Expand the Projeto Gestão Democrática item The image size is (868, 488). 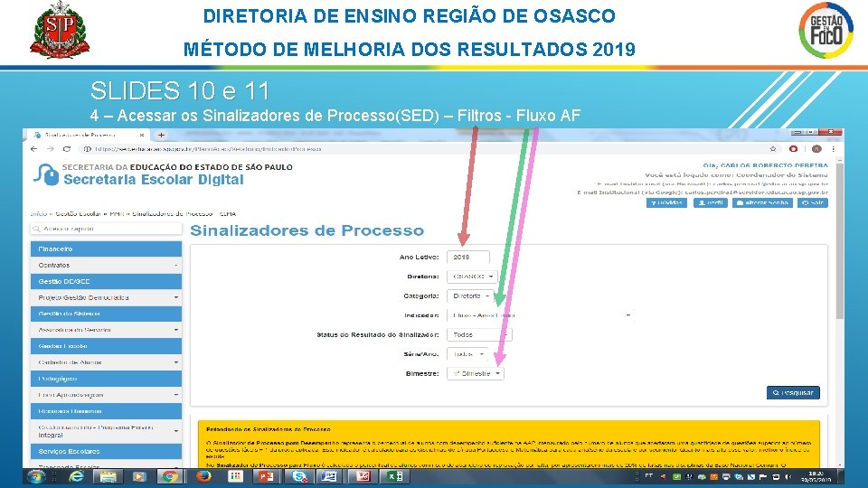click(x=106, y=297)
